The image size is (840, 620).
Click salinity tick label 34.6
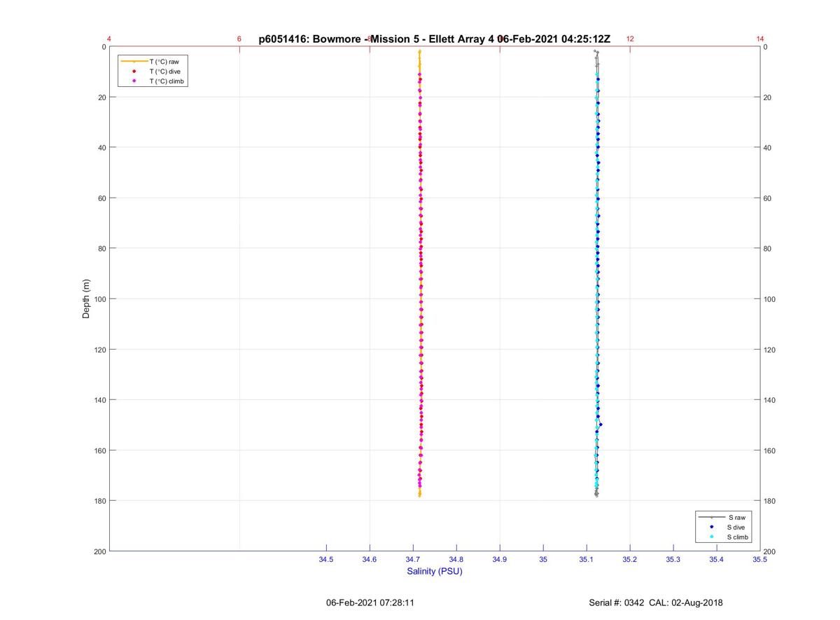(x=370, y=560)
